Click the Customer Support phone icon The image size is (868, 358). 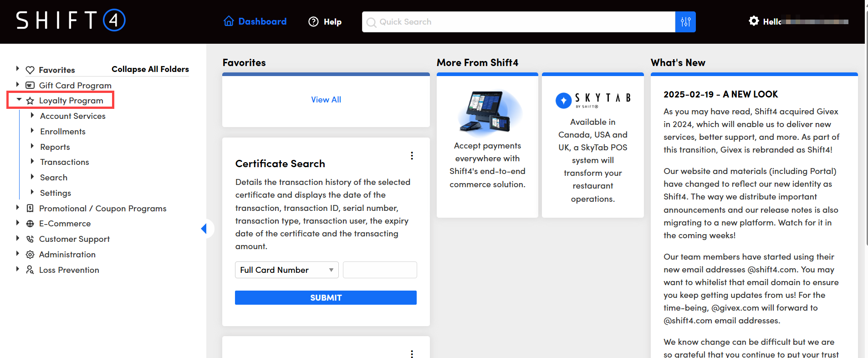point(30,239)
